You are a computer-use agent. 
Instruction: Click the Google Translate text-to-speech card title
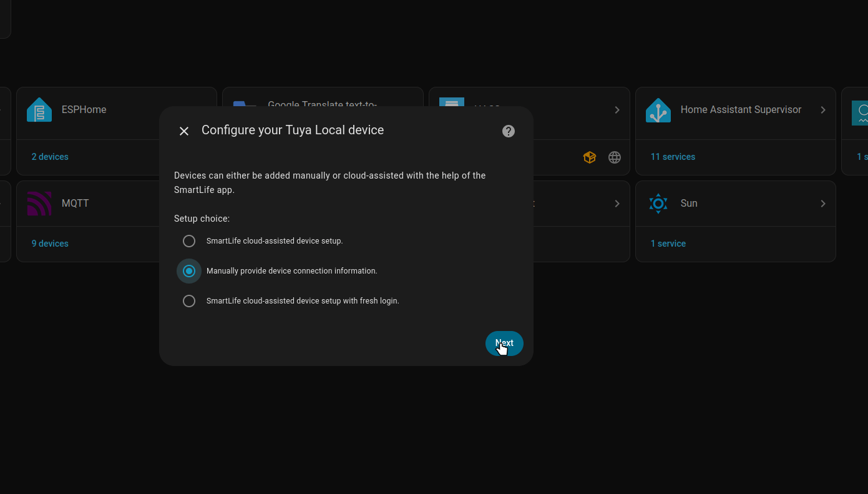(x=322, y=104)
